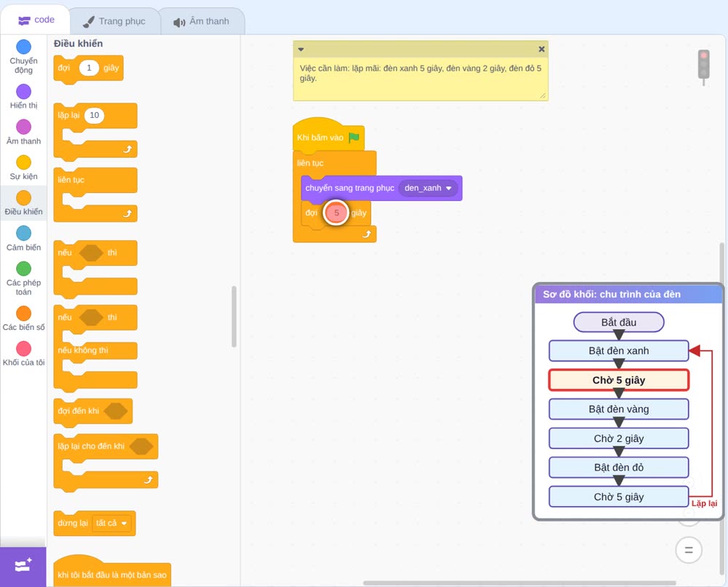
Task: Click the nếu không thì block
Action: tap(95, 349)
